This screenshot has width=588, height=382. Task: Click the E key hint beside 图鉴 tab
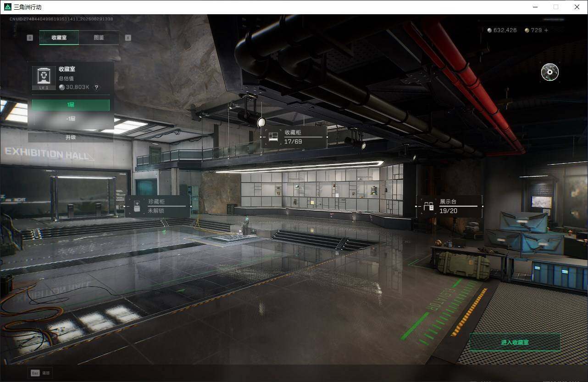[x=128, y=38]
